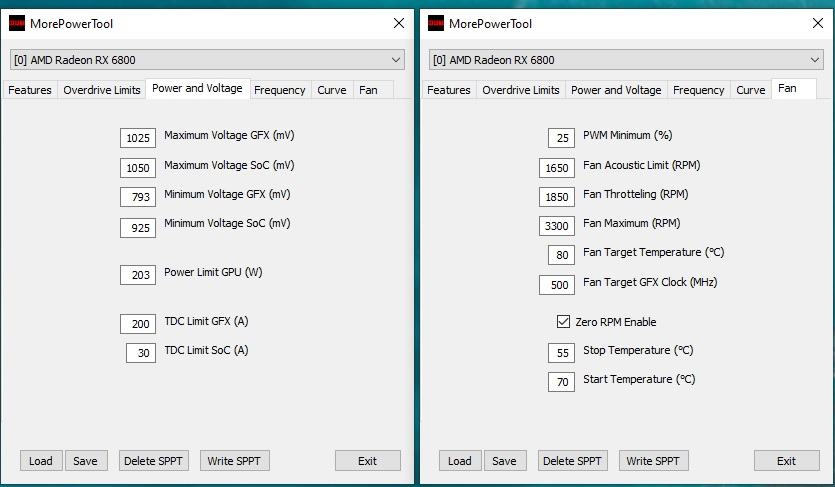
Task: Click Exit button in the left window
Action: coord(367,461)
